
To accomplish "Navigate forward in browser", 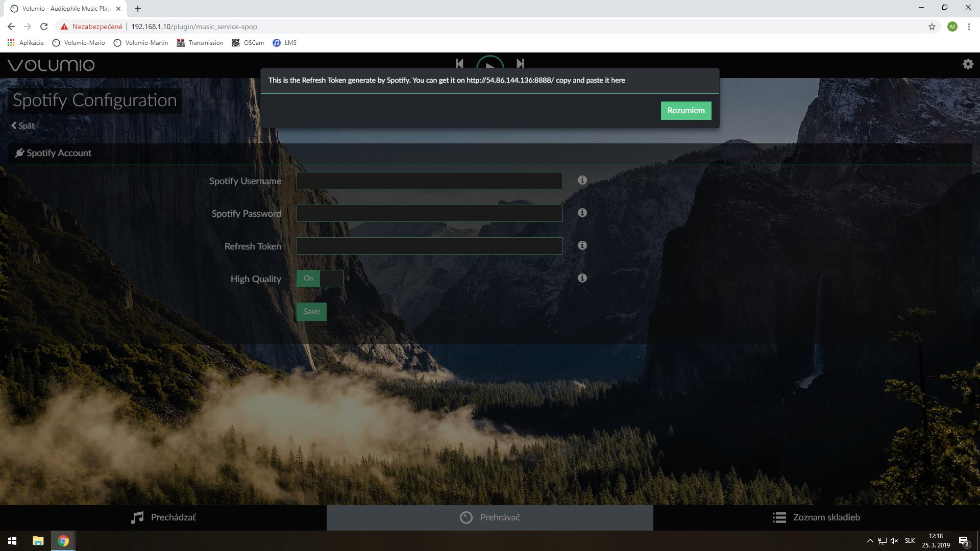I will click(x=28, y=27).
